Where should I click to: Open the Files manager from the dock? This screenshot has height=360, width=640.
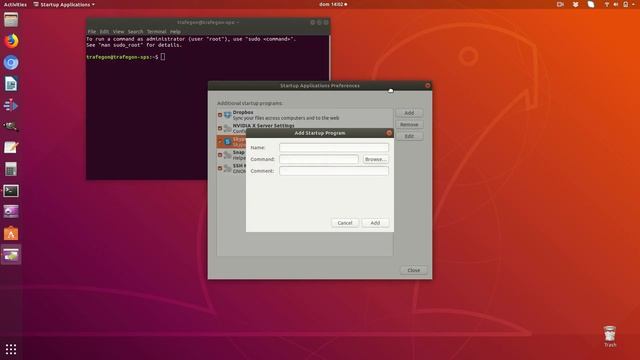coord(11,19)
